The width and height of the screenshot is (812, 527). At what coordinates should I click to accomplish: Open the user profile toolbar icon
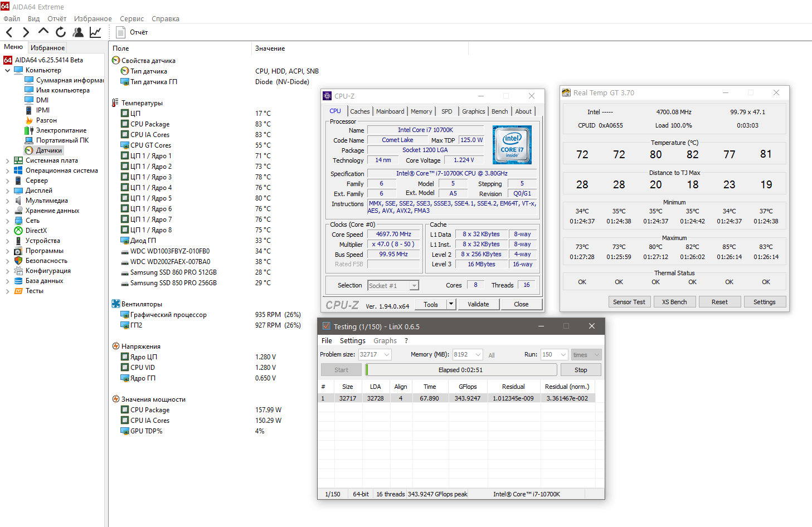click(78, 32)
